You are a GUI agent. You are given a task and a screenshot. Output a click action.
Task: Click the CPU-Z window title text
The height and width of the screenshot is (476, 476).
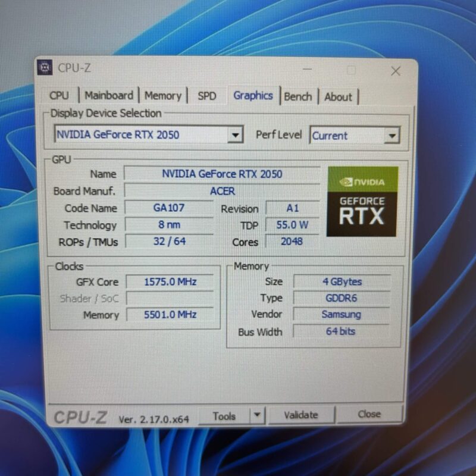(x=74, y=68)
